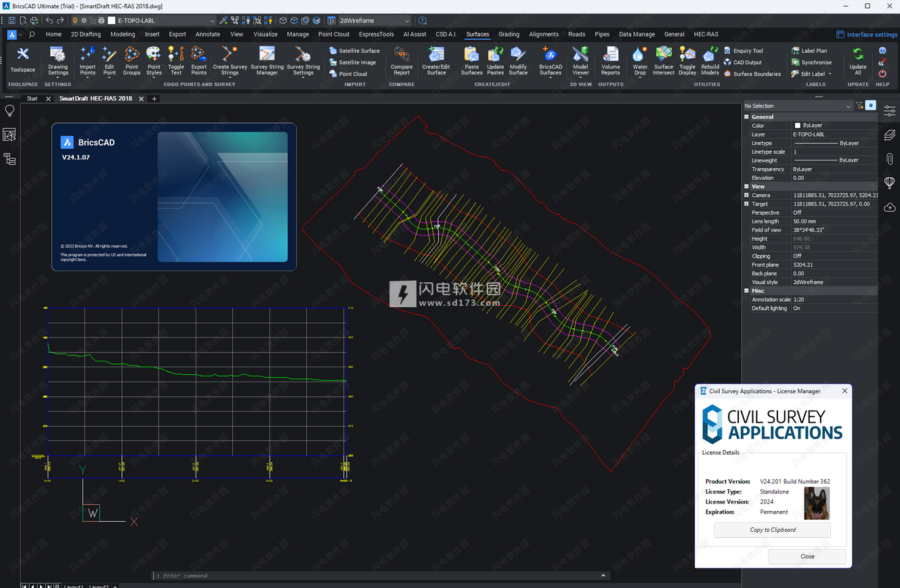The image size is (900, 588).
Task: Click the Undo button
Action: click(x=49, y=20)
